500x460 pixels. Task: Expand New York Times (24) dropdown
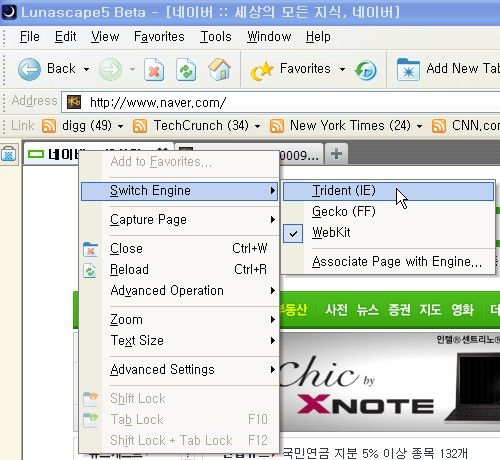pos(419,126)
